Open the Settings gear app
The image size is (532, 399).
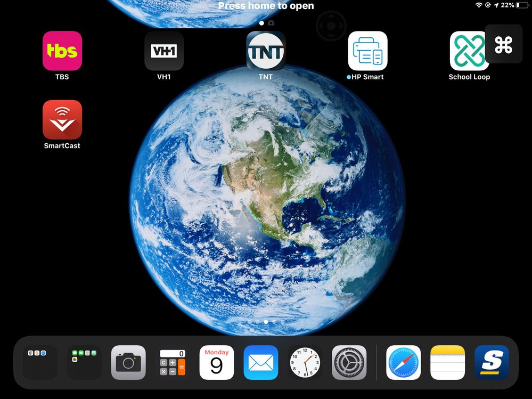(349, 362)
